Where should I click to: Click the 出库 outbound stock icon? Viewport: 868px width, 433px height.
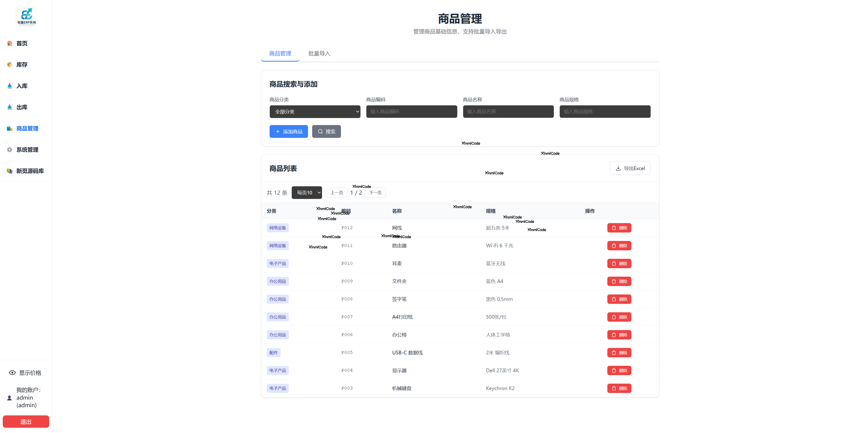tap(9, 107)
